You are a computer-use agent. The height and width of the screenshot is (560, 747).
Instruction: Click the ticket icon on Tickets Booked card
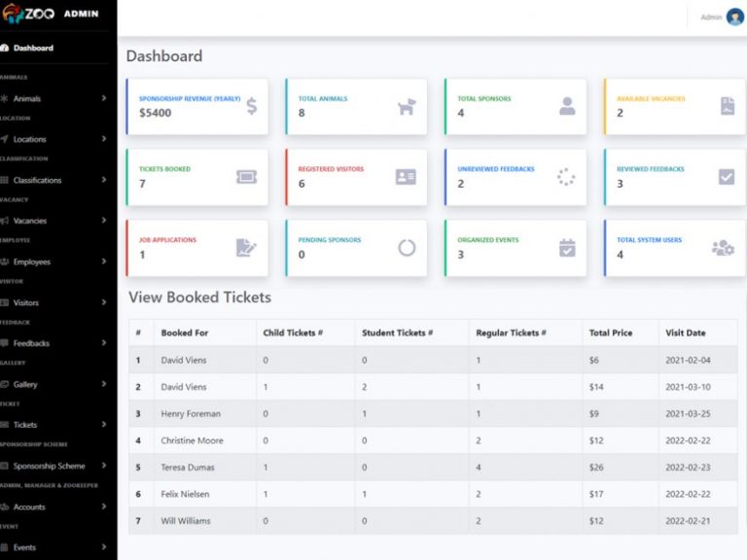pyautogui.click(x=246, y=177)
